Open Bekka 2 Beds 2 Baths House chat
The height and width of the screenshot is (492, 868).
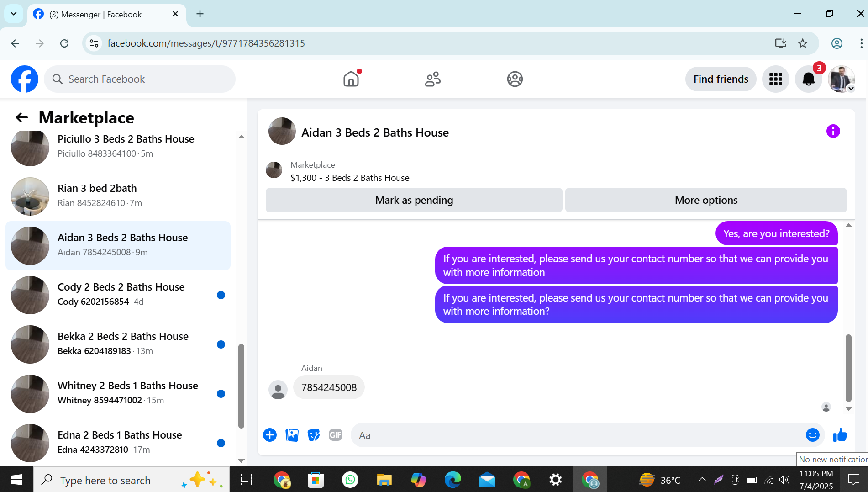point(118,344)
